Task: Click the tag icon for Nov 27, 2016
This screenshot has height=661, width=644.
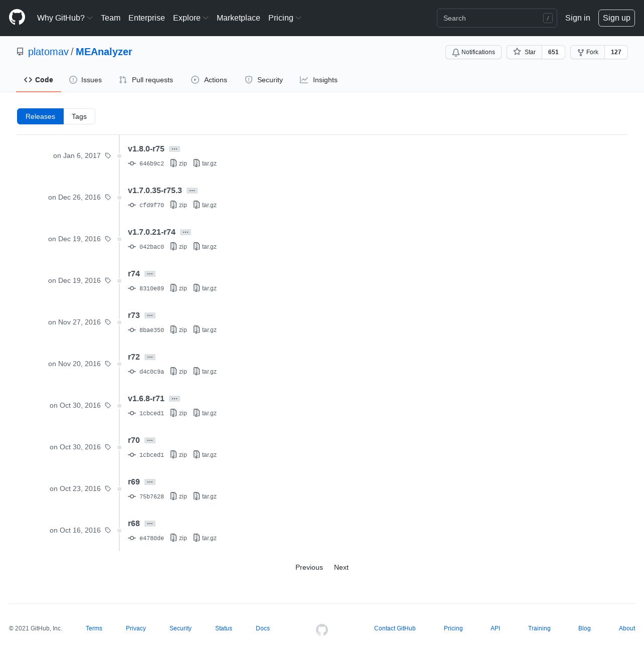Action: tap(108, 322)
